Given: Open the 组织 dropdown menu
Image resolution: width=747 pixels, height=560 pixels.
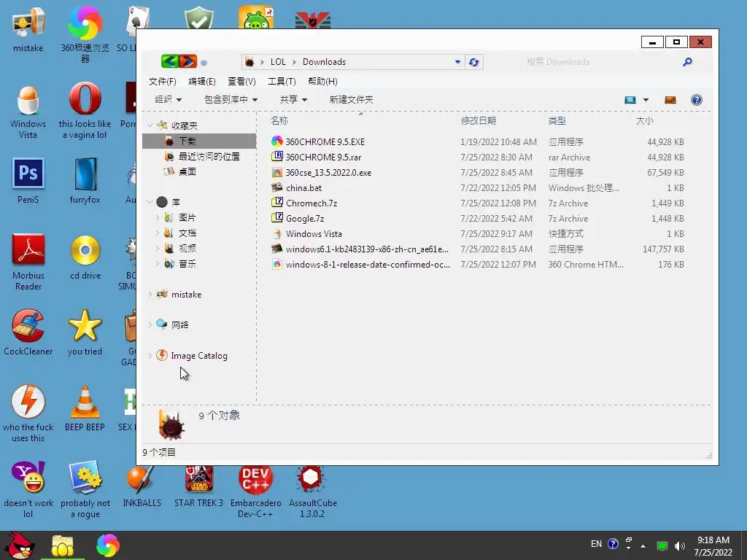Looking at the screenshot, I should pyautogui.click(x=169, y=99).
